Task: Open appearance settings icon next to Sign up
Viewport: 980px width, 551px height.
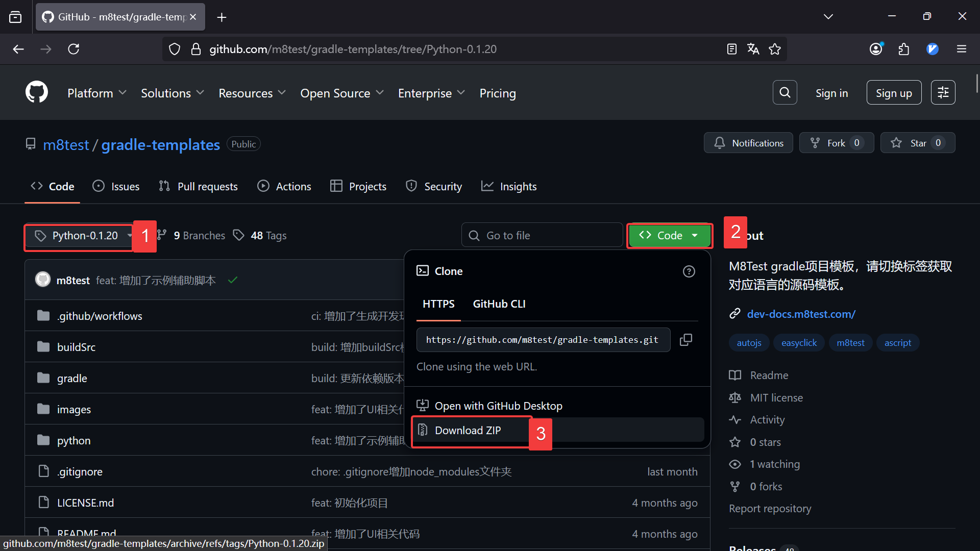Action: 942,93
